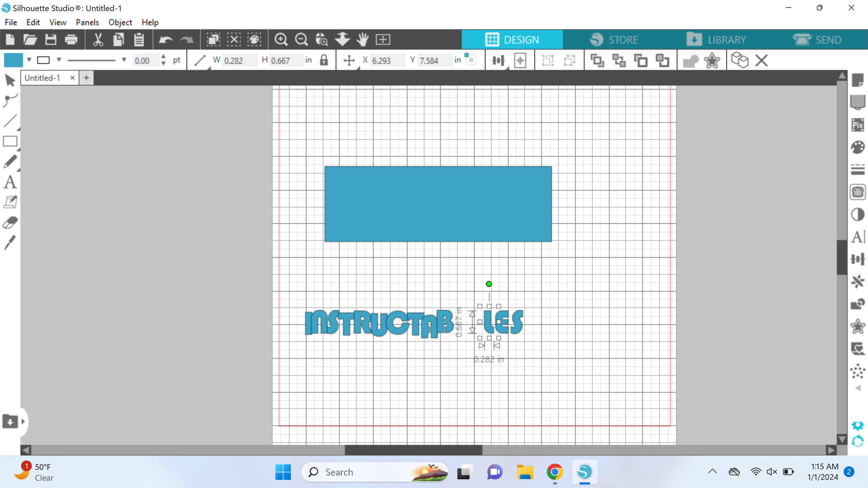Select the Knife tool
The width and height of the screenshot is (868, 488).
coord(10,243)
